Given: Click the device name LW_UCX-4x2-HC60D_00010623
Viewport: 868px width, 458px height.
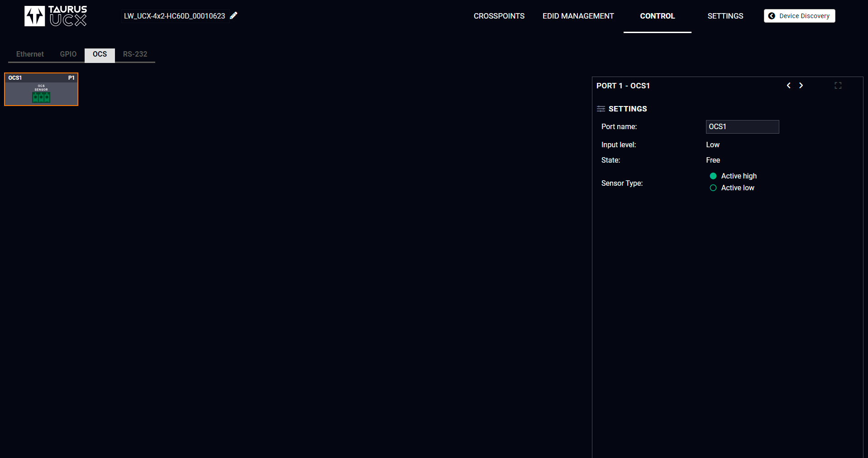Looking at the screenshot, I should point(174,16).
